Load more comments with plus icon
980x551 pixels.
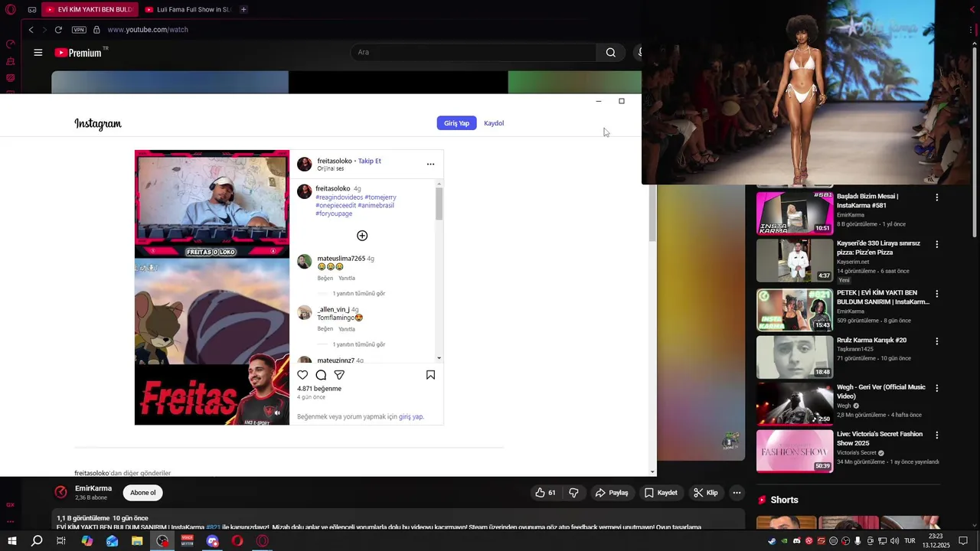coord(362,236)
